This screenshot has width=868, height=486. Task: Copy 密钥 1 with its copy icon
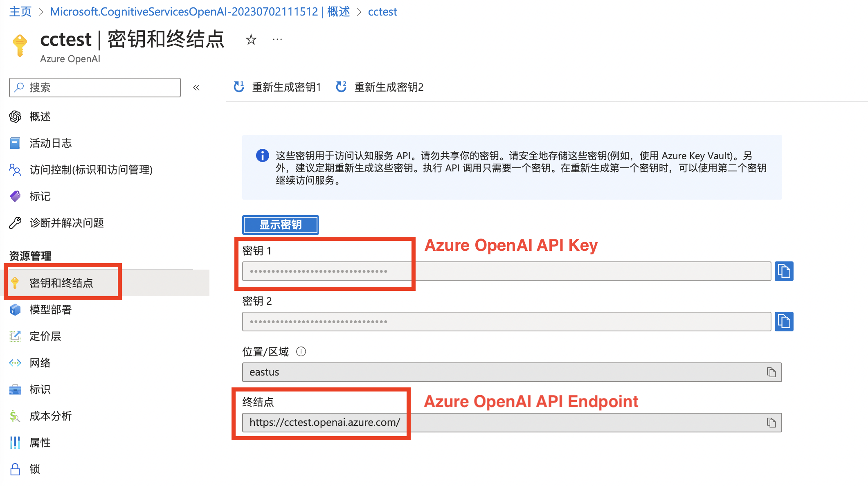click(784, 271)
